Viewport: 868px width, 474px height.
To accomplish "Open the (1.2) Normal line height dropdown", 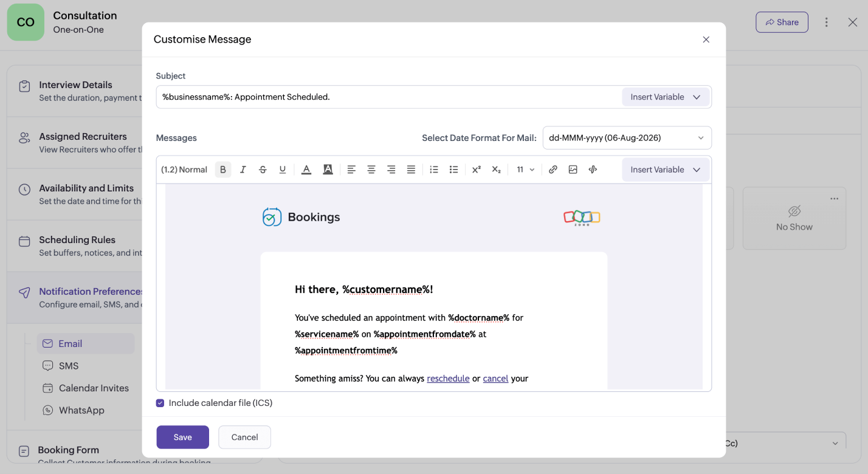I will pos(184,170).
